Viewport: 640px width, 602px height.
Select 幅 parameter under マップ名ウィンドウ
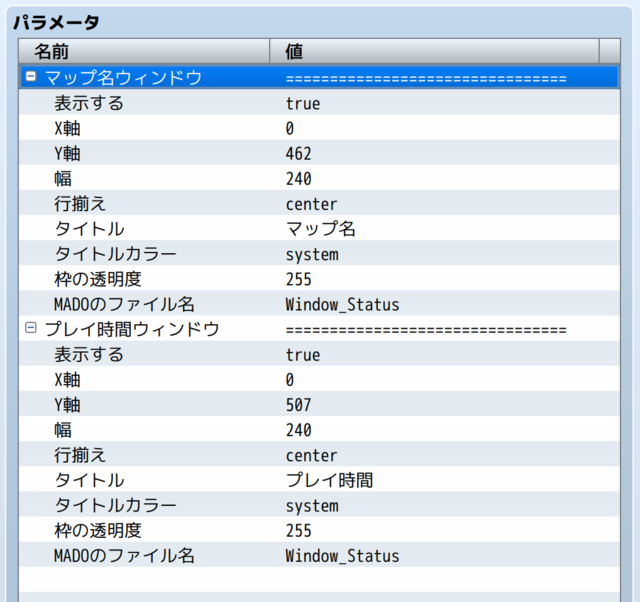click(x=63, y=179)
